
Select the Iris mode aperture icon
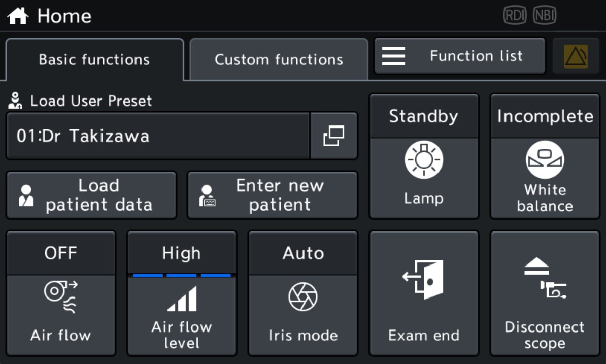tap(303, 297)
